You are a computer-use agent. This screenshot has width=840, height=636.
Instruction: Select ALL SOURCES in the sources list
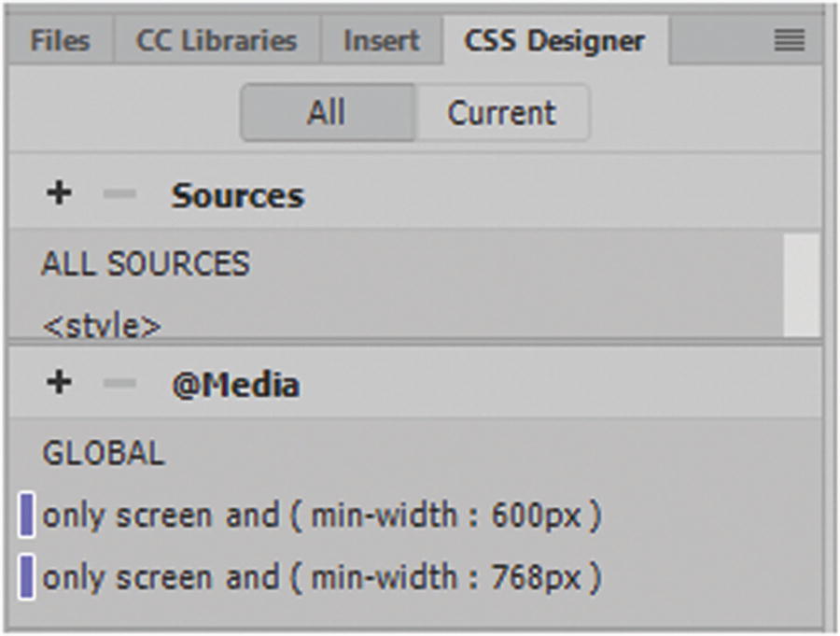point(146,263)
